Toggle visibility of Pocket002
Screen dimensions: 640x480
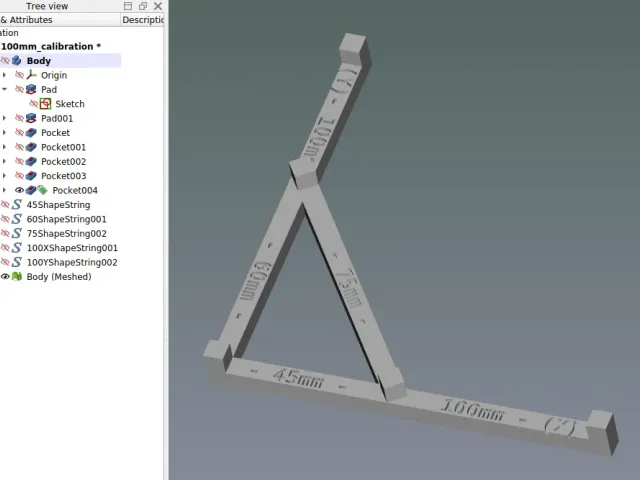click(19, 162)
